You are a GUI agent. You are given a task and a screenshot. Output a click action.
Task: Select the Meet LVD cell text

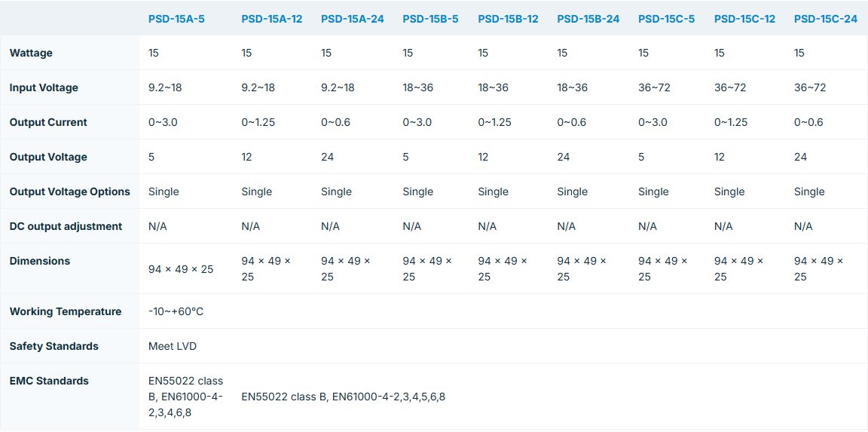[172, 346]
